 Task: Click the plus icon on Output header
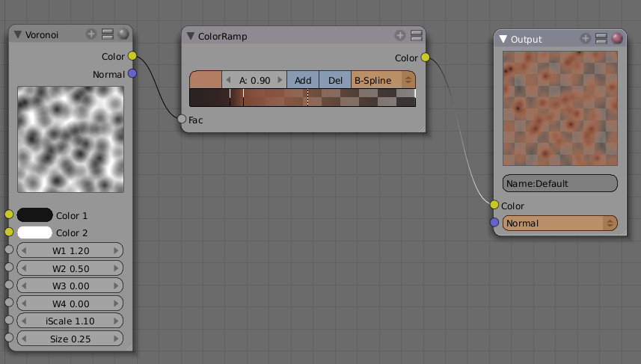(586, 38)
